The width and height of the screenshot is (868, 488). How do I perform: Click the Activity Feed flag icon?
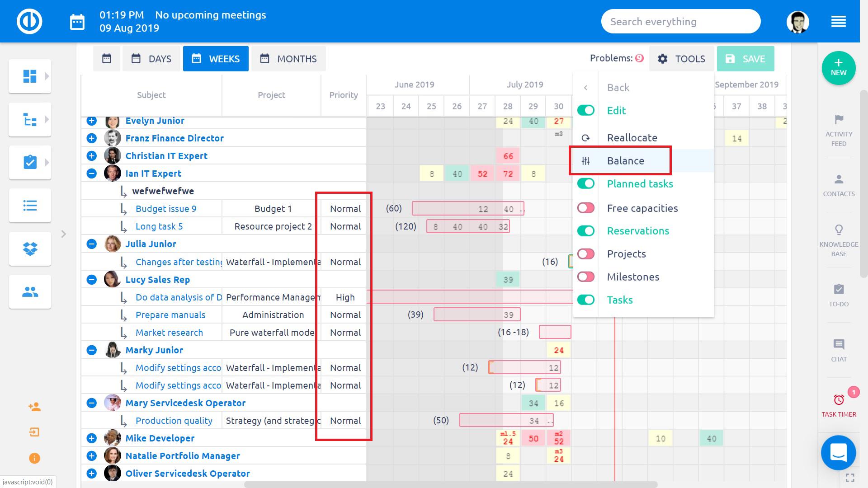click(x=839, y=120)
